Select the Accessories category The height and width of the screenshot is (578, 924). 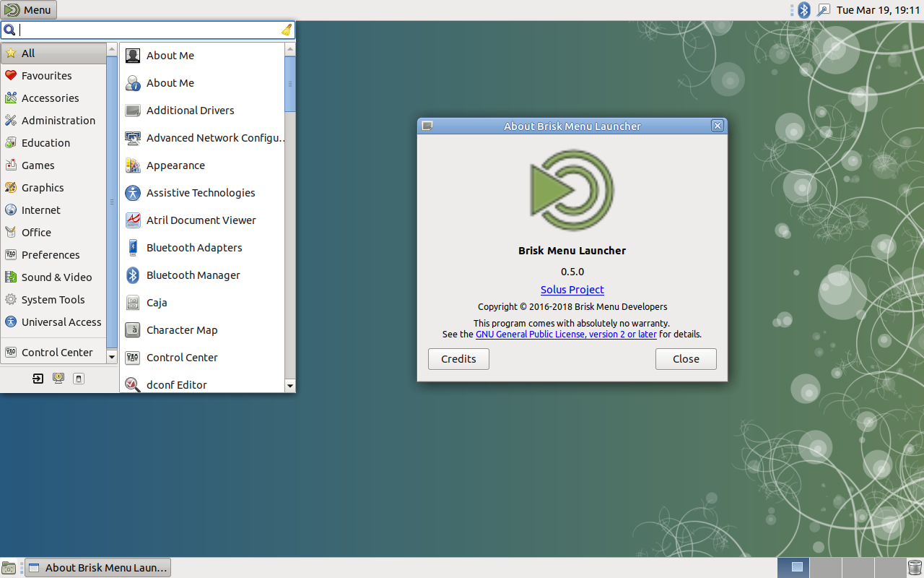point(53,98)
